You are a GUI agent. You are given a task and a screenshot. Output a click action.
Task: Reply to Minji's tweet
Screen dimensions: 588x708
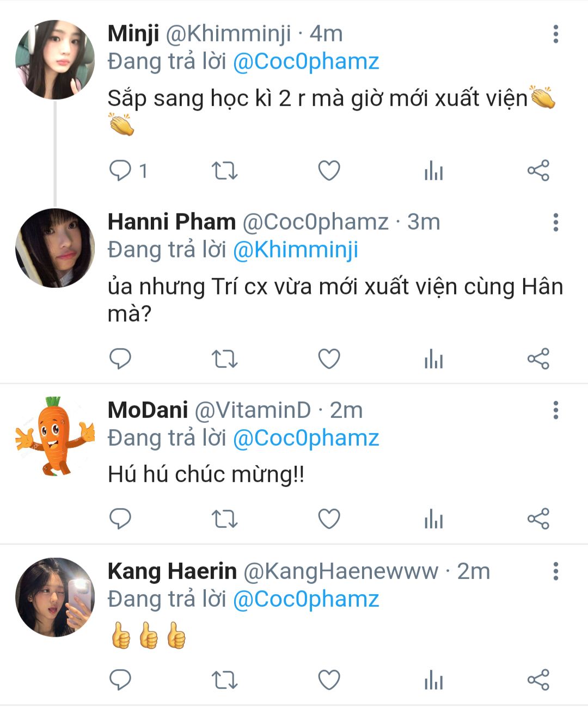click(120, 171)
